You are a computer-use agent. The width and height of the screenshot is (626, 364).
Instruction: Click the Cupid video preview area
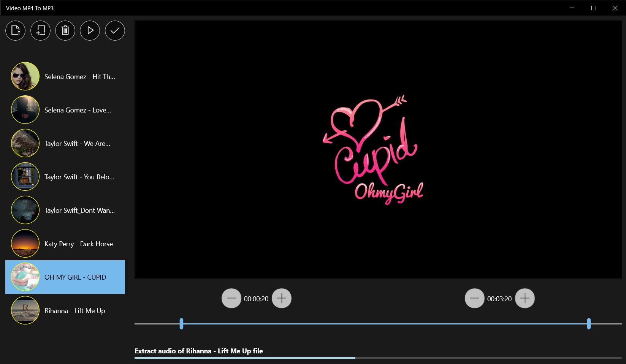coord(378,149)
